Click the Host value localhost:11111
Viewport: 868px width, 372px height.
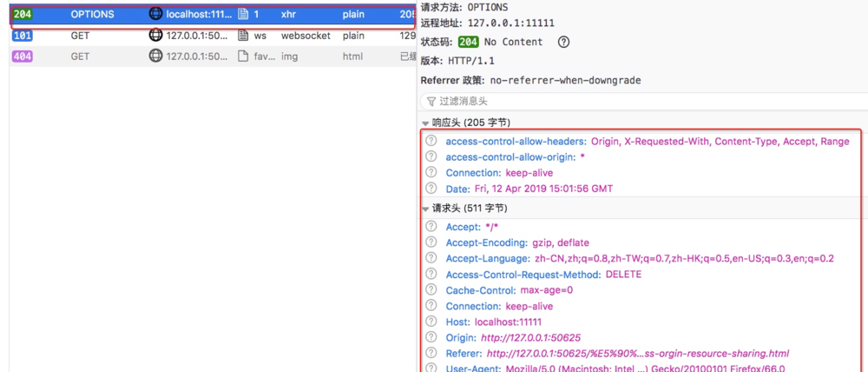[508, 322]
